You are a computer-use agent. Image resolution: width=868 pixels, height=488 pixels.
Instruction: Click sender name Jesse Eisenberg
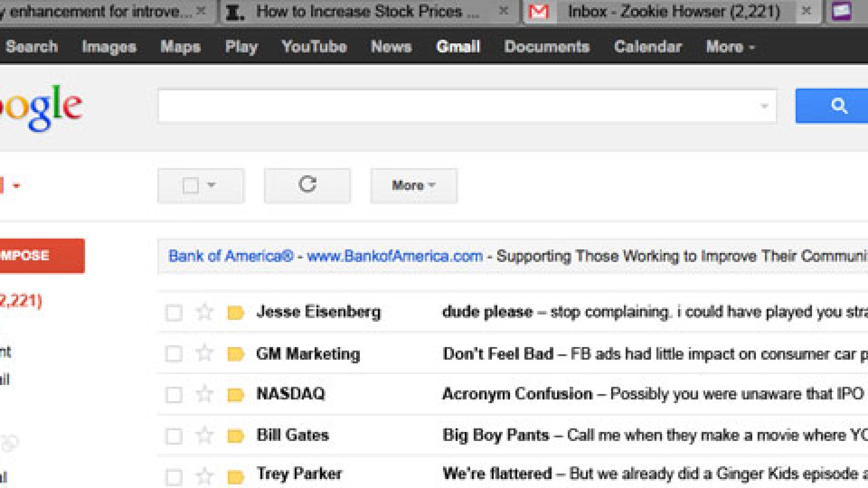pyautogui.click(x=319, y=312)
